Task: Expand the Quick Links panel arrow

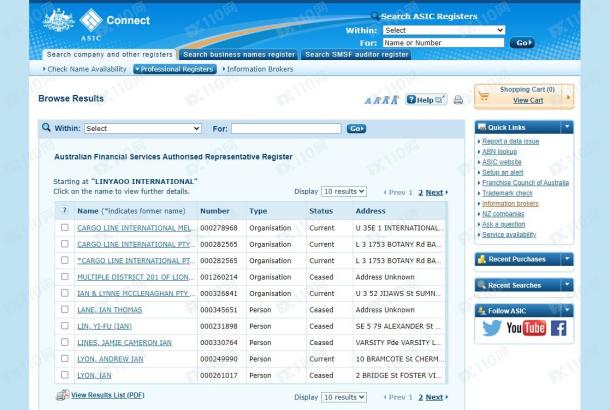Action: click(566, 127)
